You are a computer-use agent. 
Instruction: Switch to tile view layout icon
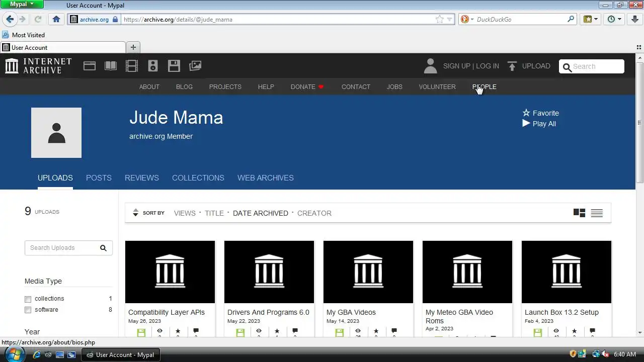[x=579, y=213]
